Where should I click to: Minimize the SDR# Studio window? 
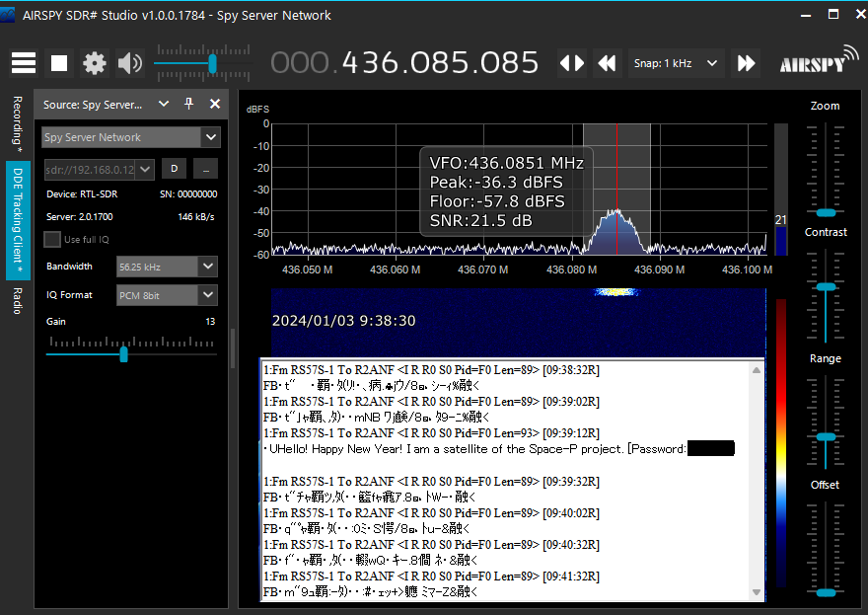click(806, 16)
